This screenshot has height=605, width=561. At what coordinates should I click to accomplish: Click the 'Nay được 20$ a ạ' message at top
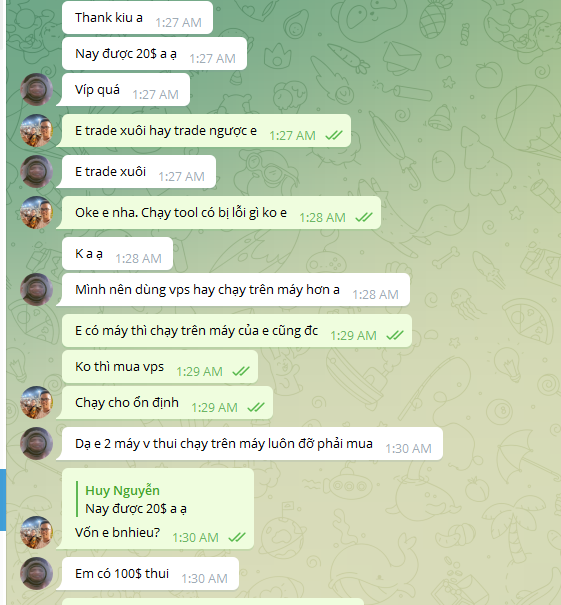(x=154, y=54)
